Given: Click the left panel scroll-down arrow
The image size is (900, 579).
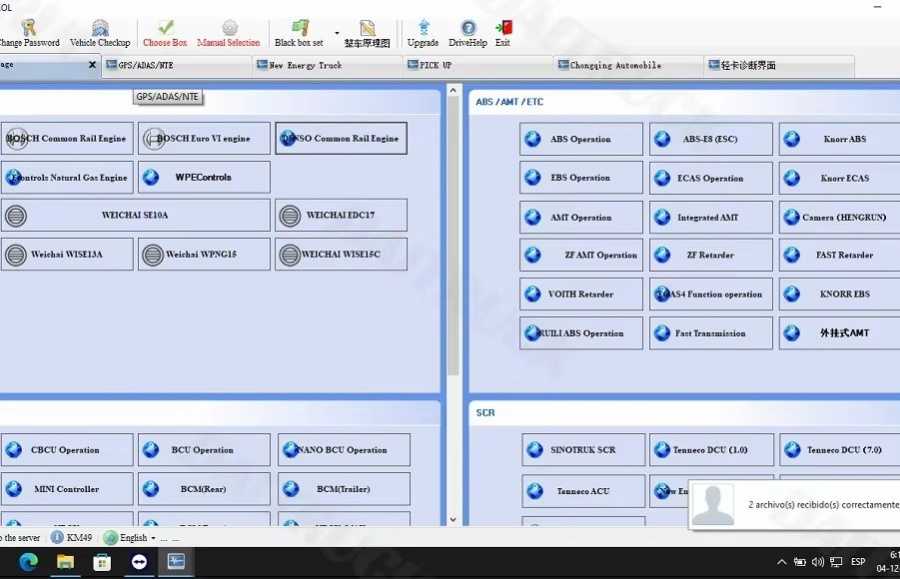Looking at the screenshot, I should [x=453, y=519].
